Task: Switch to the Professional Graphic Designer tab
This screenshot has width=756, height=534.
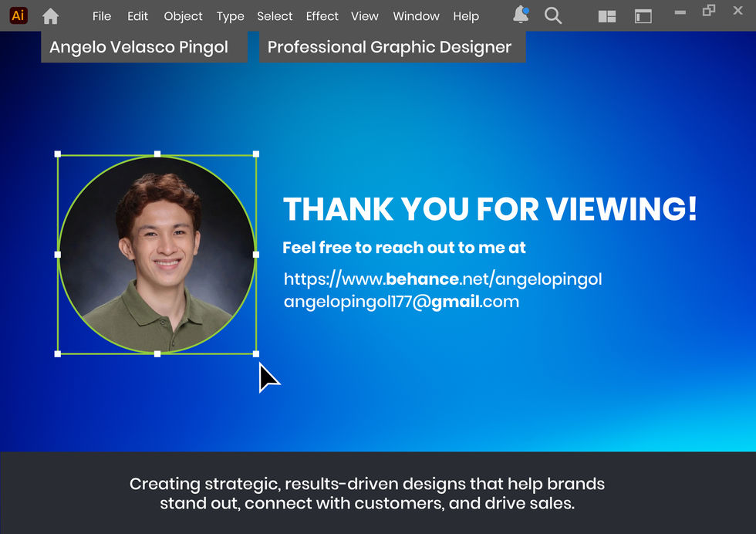Action: tap(393, 47)
